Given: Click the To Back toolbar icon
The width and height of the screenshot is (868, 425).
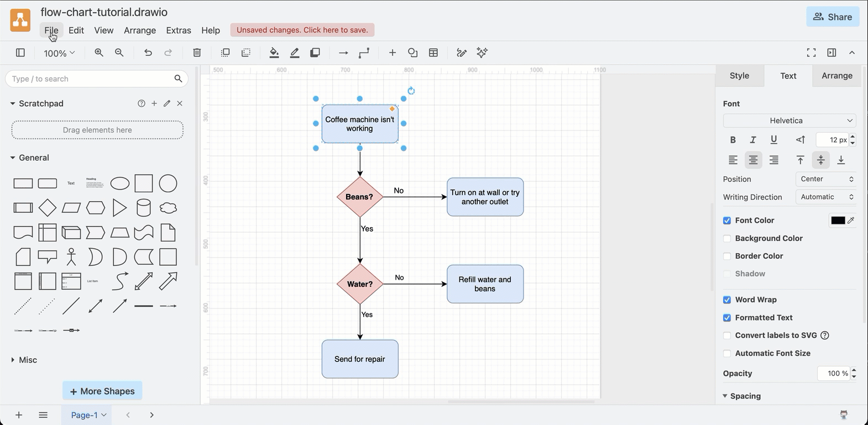Looking at the screenshot, I should (x=246, y=53).
